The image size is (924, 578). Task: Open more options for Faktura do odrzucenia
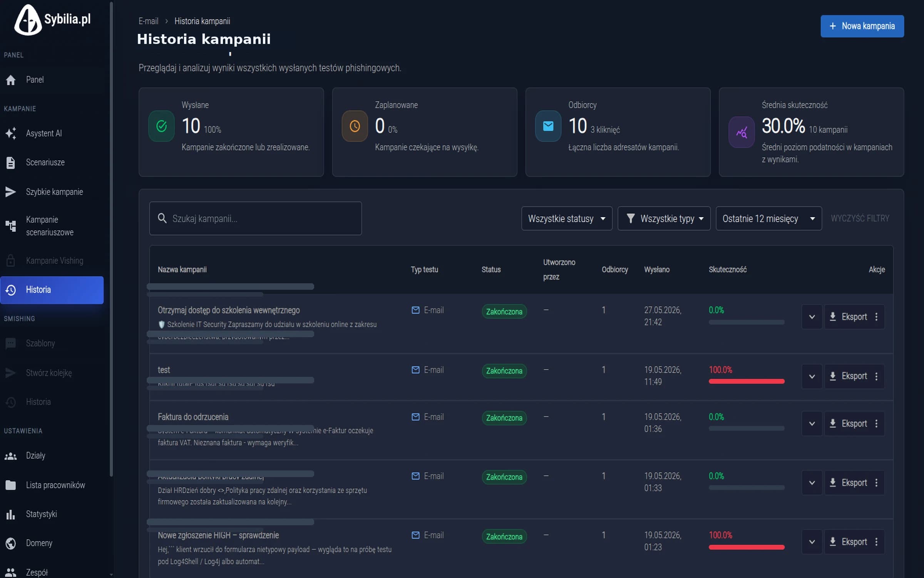point(877,423)
